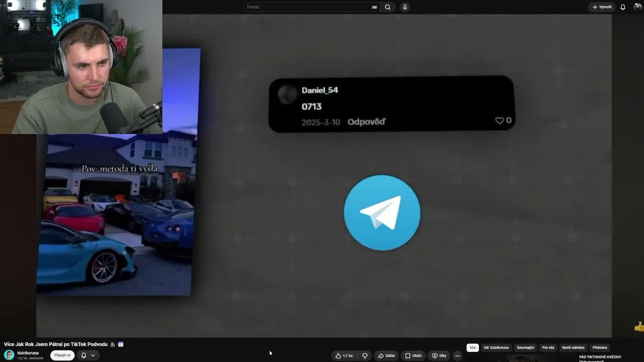Click the Telegram logo in the video
Image resolution: width=644 pixels, height=362 pixels.
[x=382, y=213]
